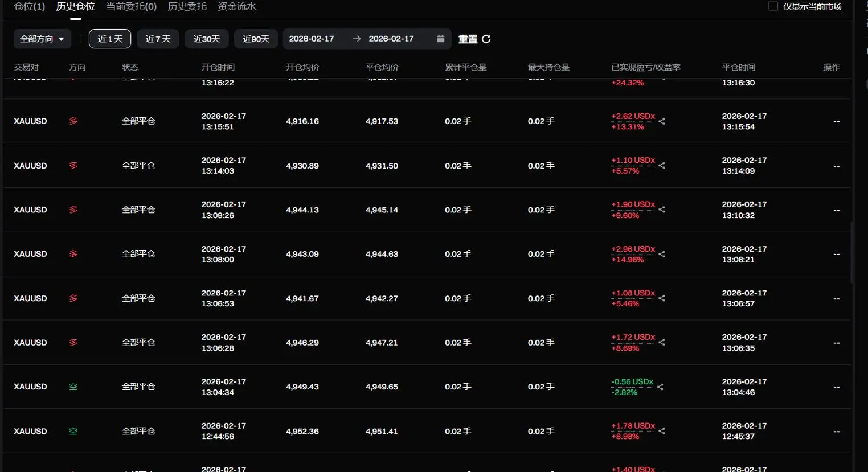
Task: Share the +1.78 USDx trade result
Action: point(662,431)
